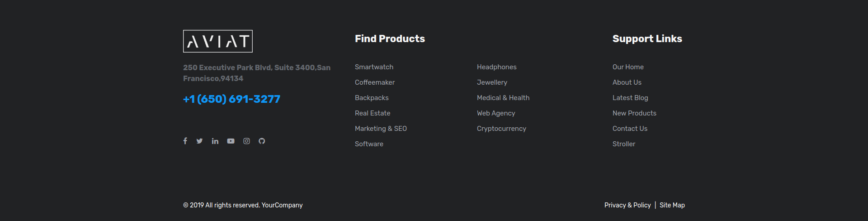Screen dimensions: 868x221
Task: Click the Headphones link
Action: tap(496, 67)
